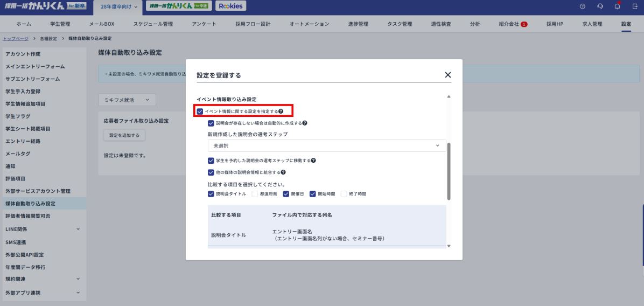The image size is (644, 306).
Task: Click the dialog scrollbar down arrow
Action: [449, 246]
